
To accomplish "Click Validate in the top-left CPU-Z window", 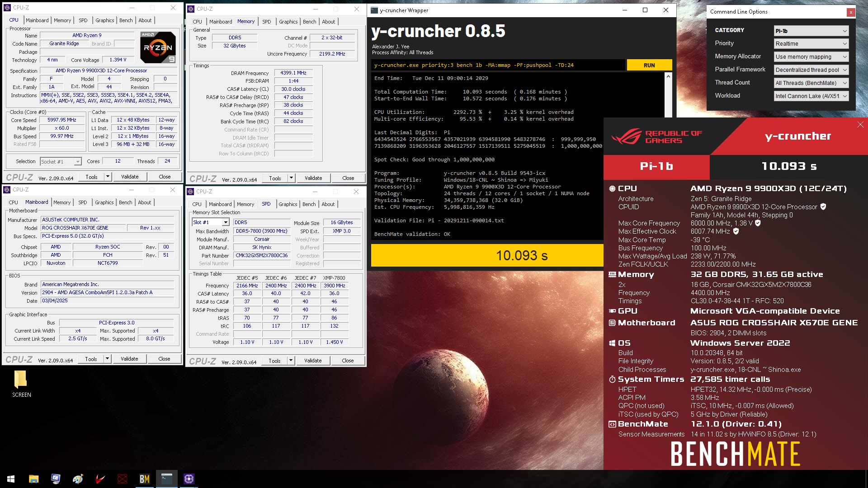I will (x=130, y=177).
